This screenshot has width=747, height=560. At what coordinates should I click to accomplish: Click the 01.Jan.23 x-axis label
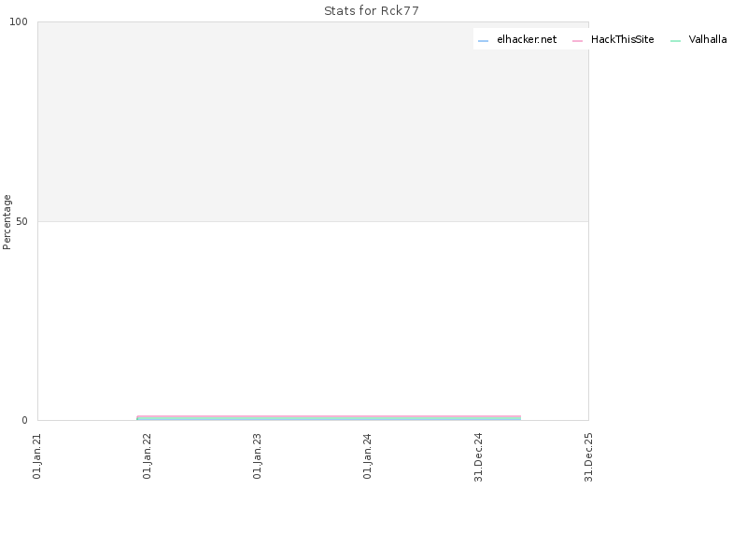click(258, 456)
